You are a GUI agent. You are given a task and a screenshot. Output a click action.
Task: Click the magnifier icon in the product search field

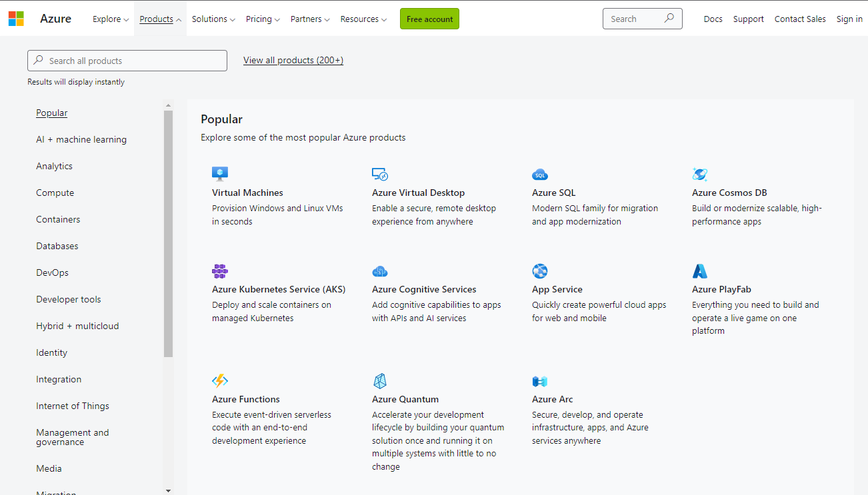tap(39, 60)
